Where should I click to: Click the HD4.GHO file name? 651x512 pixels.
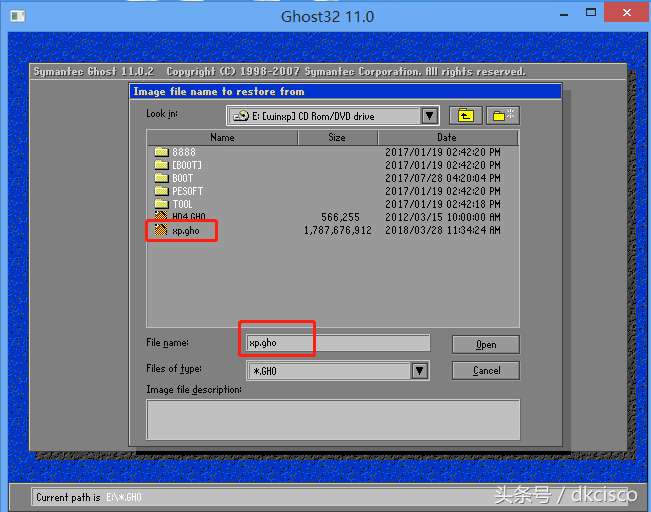[189, 216]
